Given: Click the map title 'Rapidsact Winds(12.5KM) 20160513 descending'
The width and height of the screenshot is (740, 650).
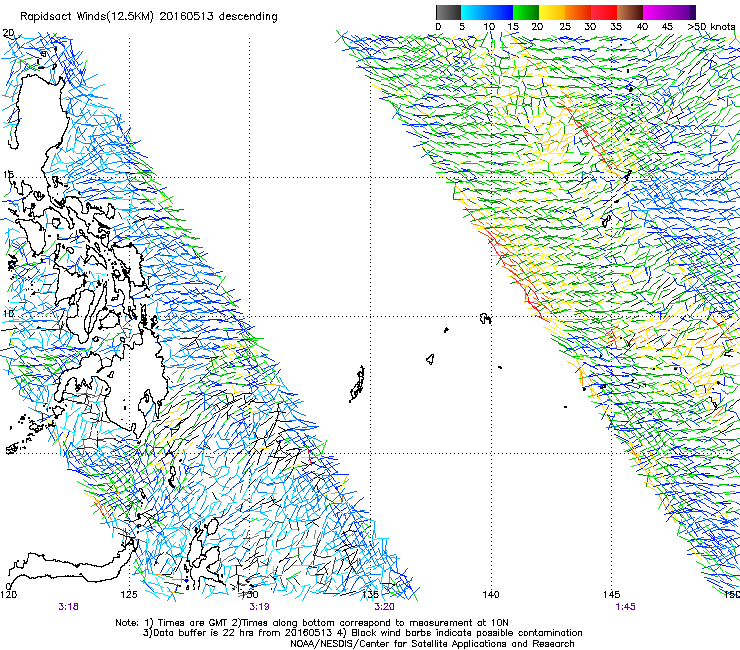Looking at the screenshot, I should pyautogui.click(x=149, y=17).
